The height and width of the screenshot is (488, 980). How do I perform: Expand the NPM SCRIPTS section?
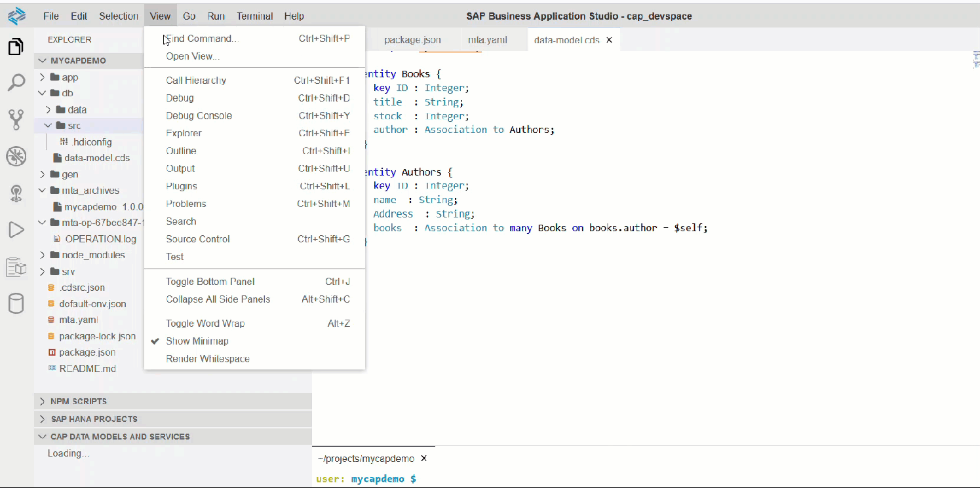pos(173,401)
